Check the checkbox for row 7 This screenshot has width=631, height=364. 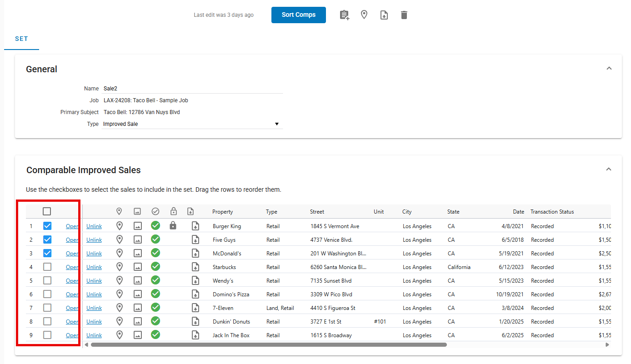(x=47, y=308)
